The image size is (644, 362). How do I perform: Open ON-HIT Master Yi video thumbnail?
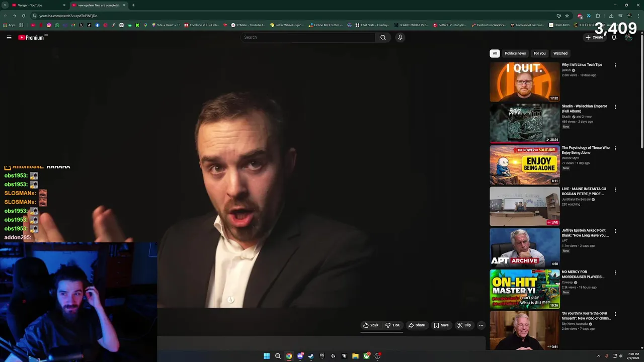pyautogui.click(x=525, y=289)
